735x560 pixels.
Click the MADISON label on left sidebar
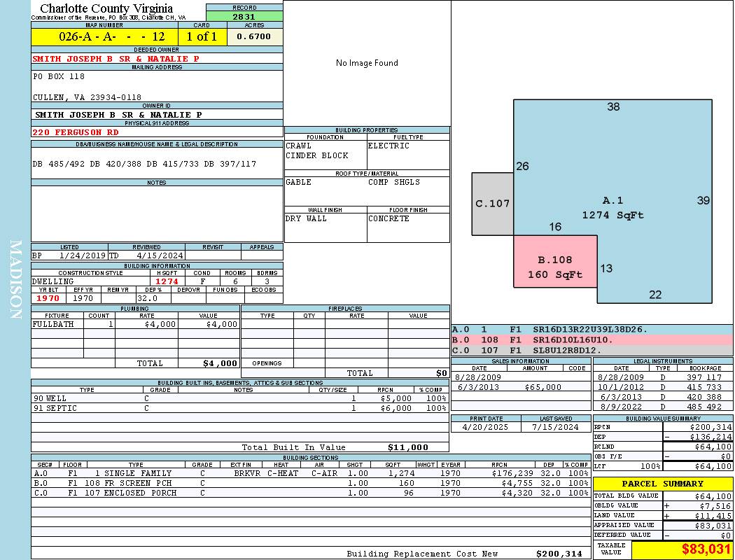(15, 280)
